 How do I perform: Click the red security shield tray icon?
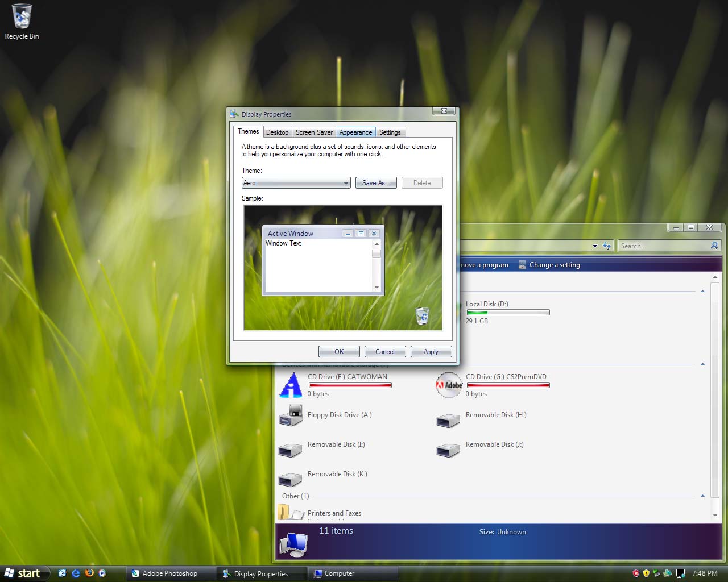coord(636,573)
